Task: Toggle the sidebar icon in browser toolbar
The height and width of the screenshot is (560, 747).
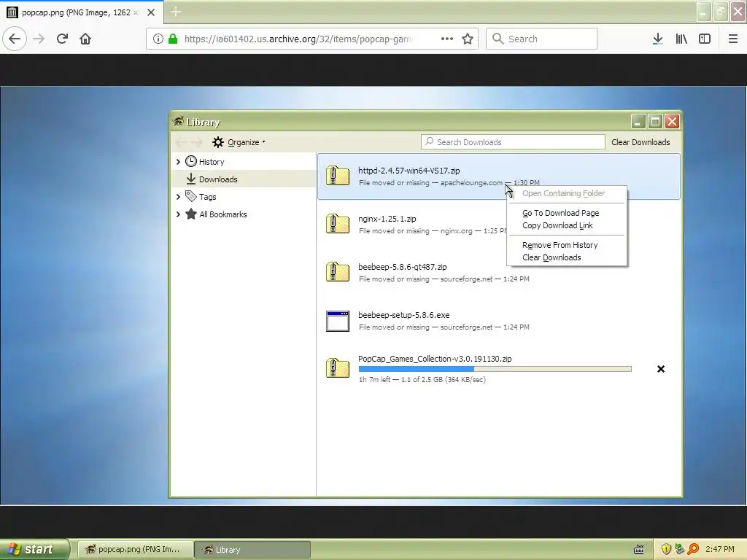Action: 705,39
